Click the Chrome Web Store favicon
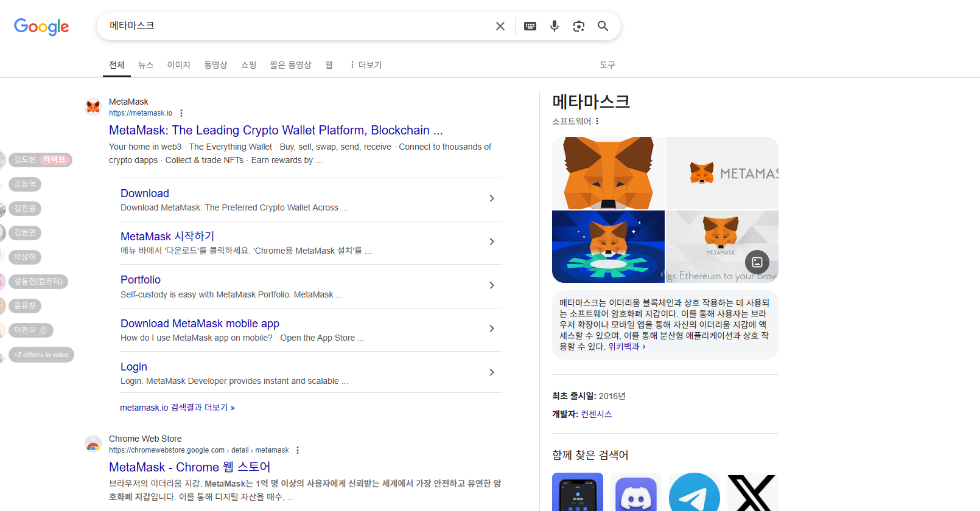Image resolution: width=980 pixels, height=511 pixels. pyautogui.click(x=93, y=443)
